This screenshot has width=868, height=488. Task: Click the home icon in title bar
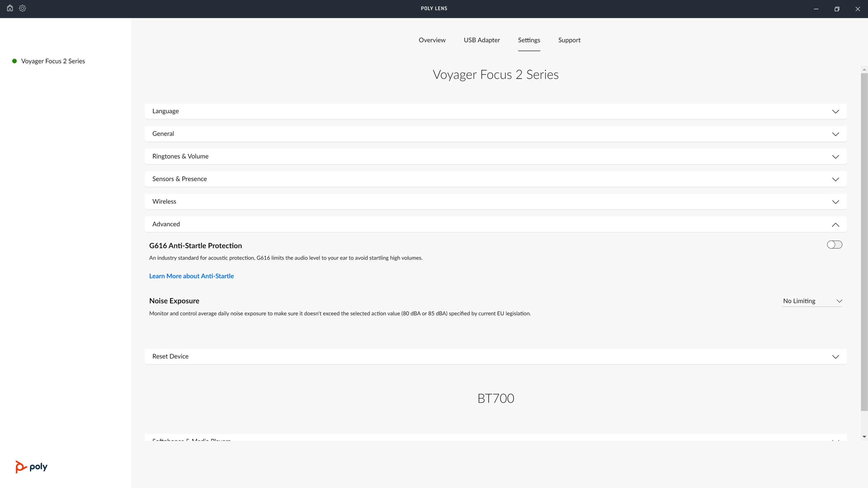(x=10, y=8)
